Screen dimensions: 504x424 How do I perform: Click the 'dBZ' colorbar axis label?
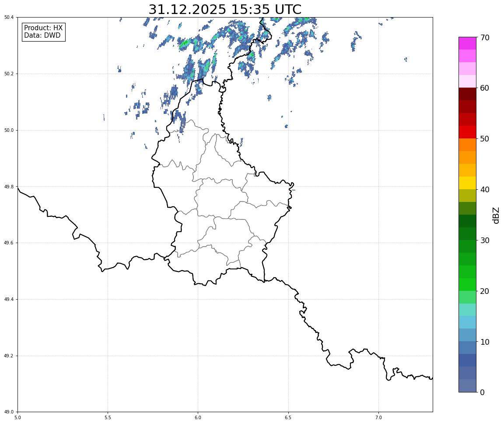tap(496, 215)
